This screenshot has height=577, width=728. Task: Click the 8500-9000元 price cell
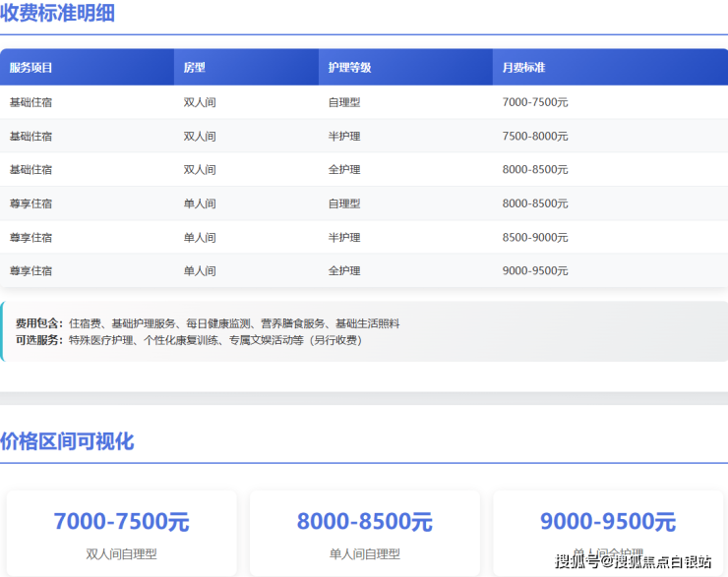[535, 237]
